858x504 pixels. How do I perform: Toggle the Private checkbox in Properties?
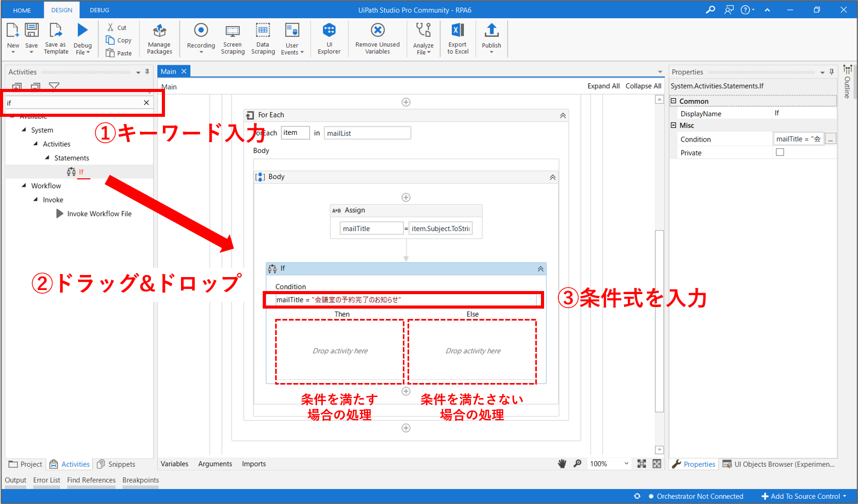pos(780,152)
